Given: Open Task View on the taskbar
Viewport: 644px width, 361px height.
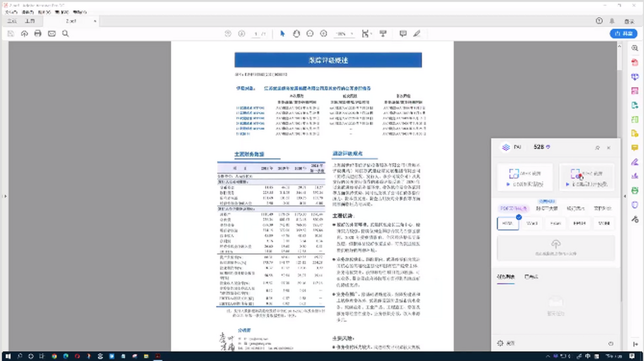Looking at the screenshot, I should pyautogui.click(x=43, y=356).
